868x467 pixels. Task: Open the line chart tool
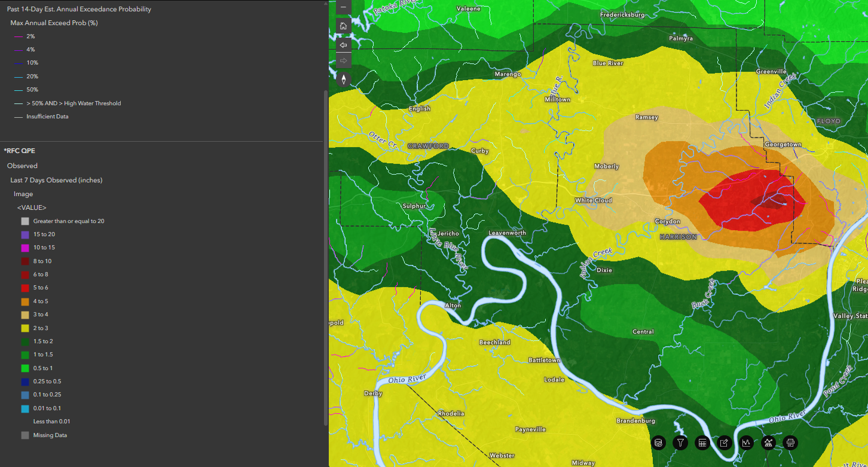click(746, 442)
